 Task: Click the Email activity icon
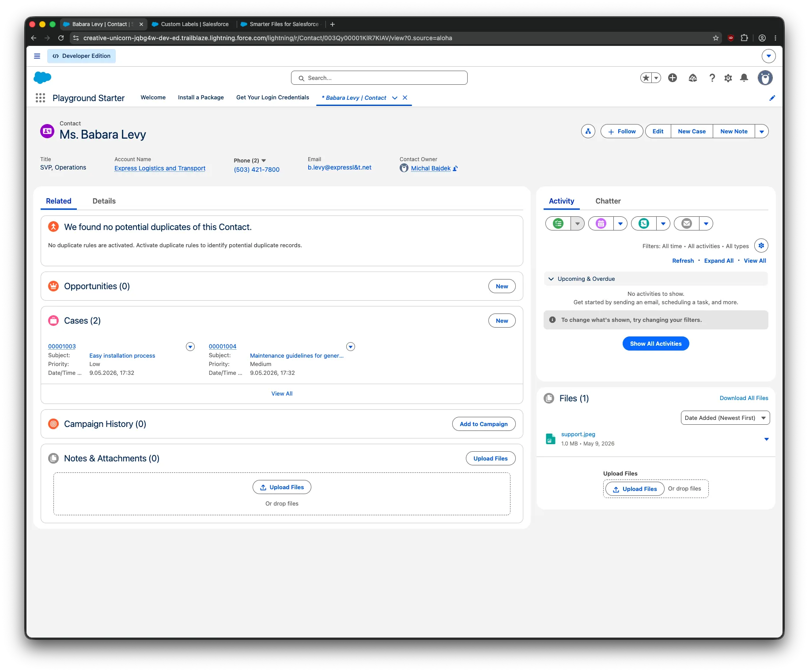[x=687, y=224]
